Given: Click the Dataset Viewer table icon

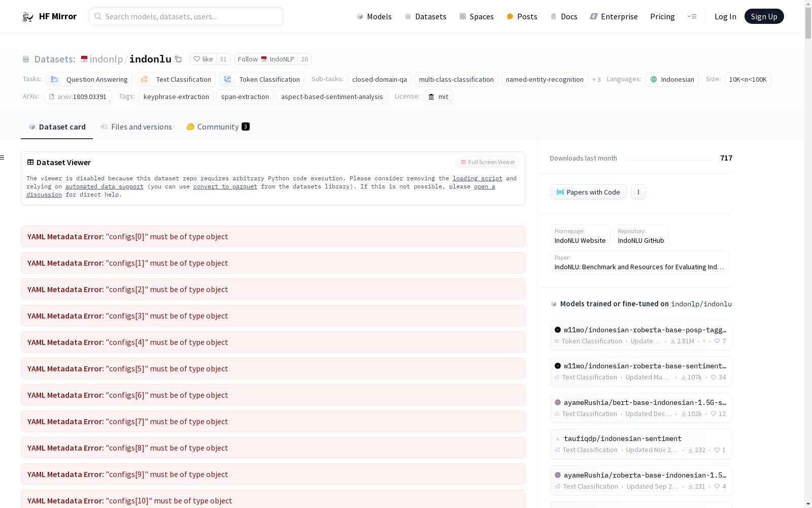Looking at the screenshot, I should point(30,163).
